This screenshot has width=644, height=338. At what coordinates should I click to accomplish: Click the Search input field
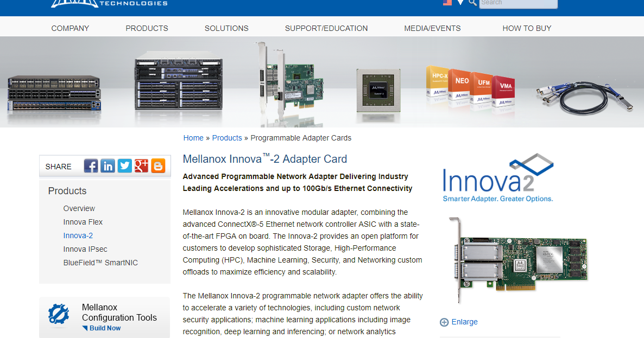pyautogui.click(x=519, y=3)
